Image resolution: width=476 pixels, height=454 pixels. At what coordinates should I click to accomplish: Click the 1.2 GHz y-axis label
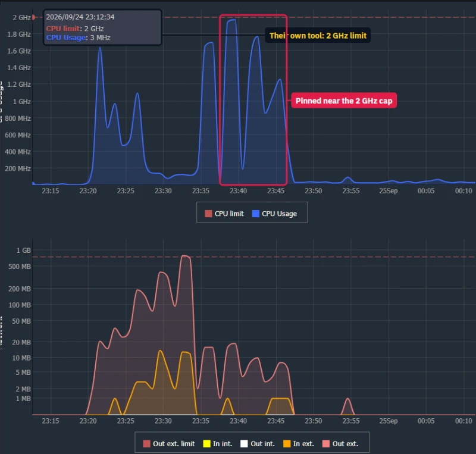pos(19,84)
